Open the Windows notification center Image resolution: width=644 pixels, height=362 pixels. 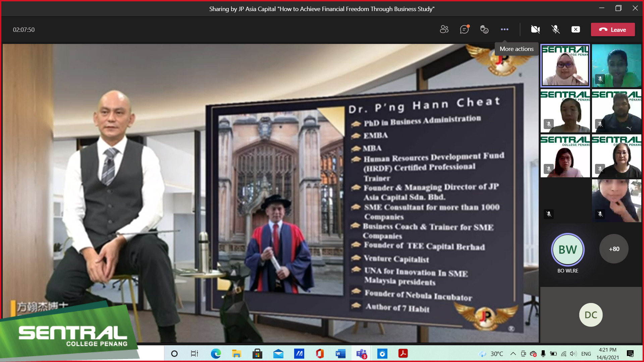tap(630, 354)
